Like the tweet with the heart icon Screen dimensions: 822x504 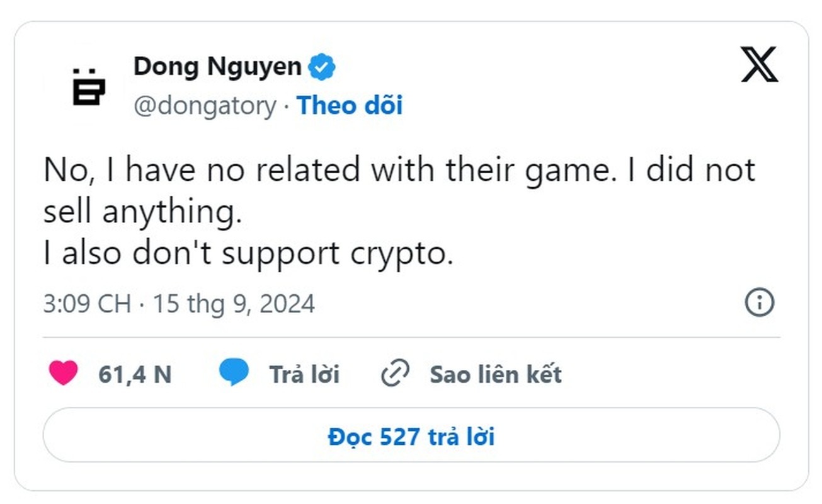[63, 373]
